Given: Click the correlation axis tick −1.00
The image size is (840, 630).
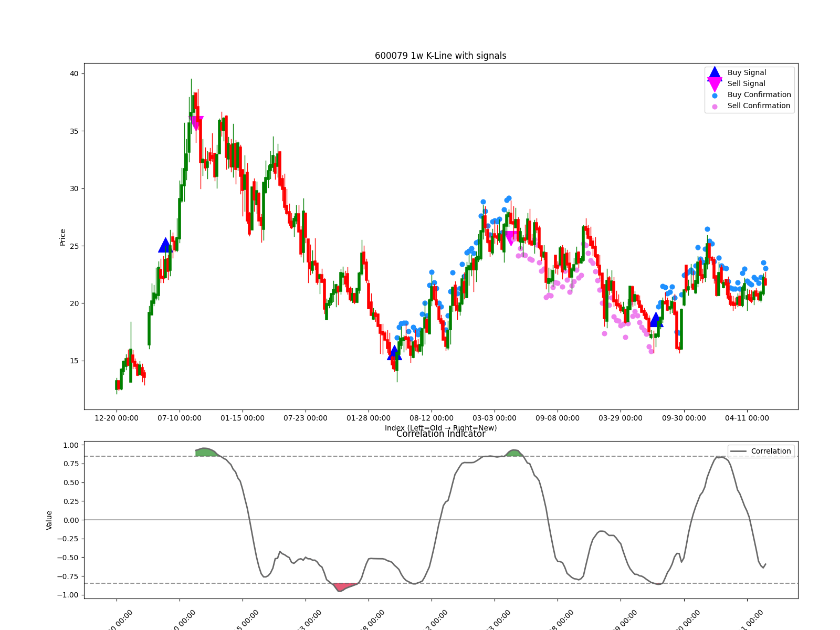Looking at the screenshot, I should (x=68, y=595).
